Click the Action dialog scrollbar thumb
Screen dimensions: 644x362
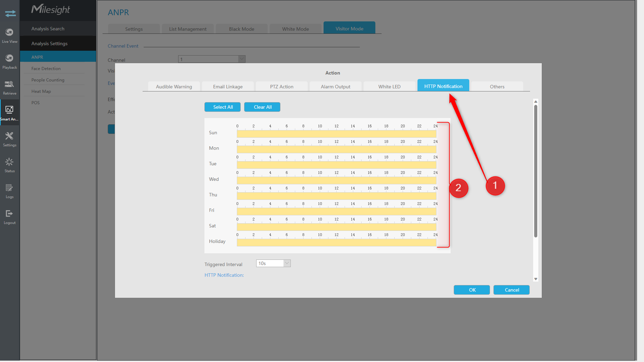click(x=536, y=171)
